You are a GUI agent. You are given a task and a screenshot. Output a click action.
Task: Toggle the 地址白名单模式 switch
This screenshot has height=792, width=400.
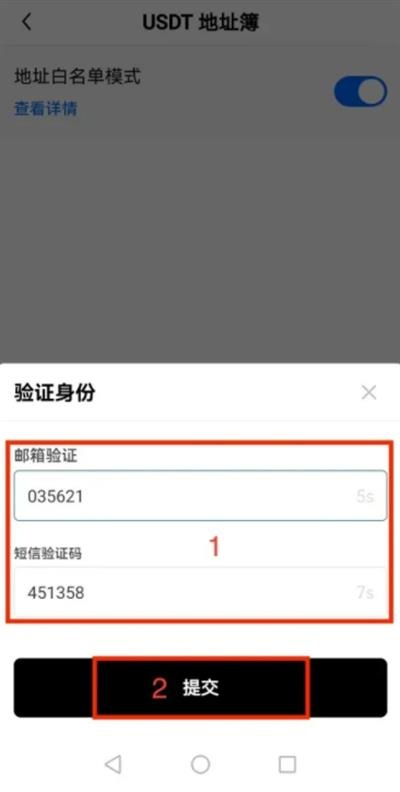point(360,92)
